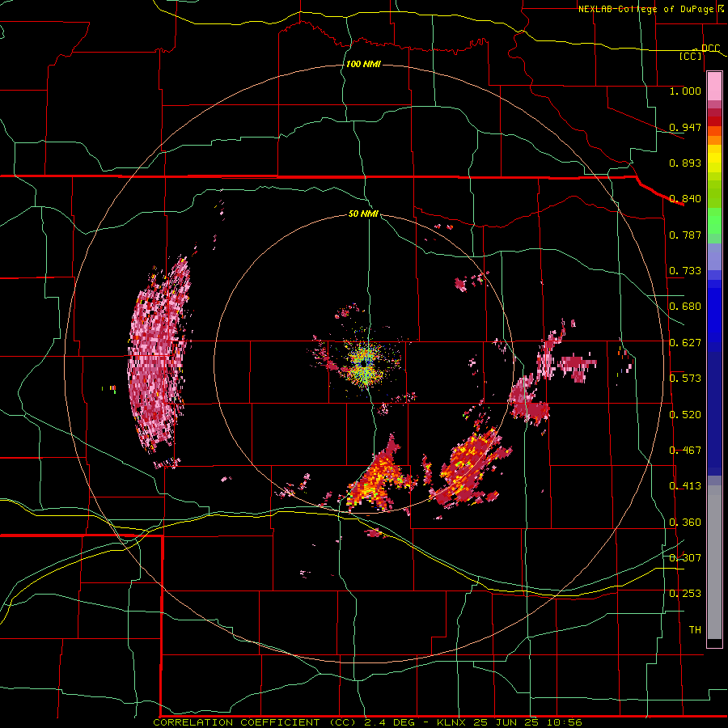Select the 0.840 legend value

[685, 199]
